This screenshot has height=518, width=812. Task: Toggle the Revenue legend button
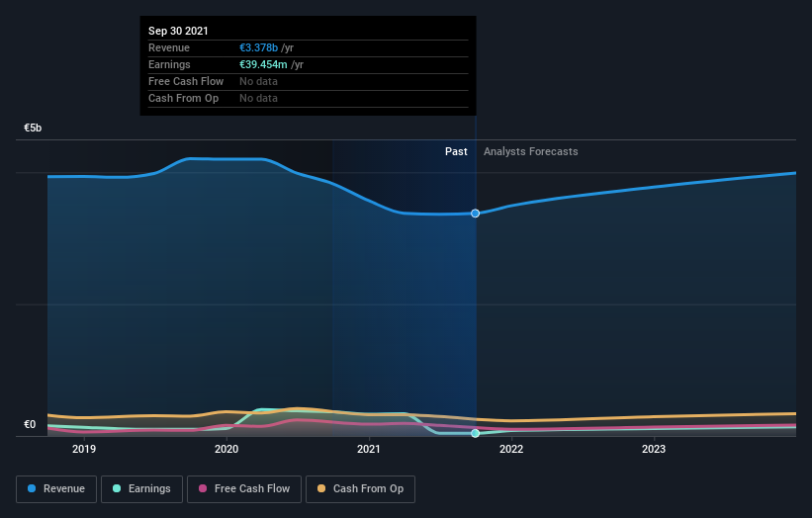(56, 489)
